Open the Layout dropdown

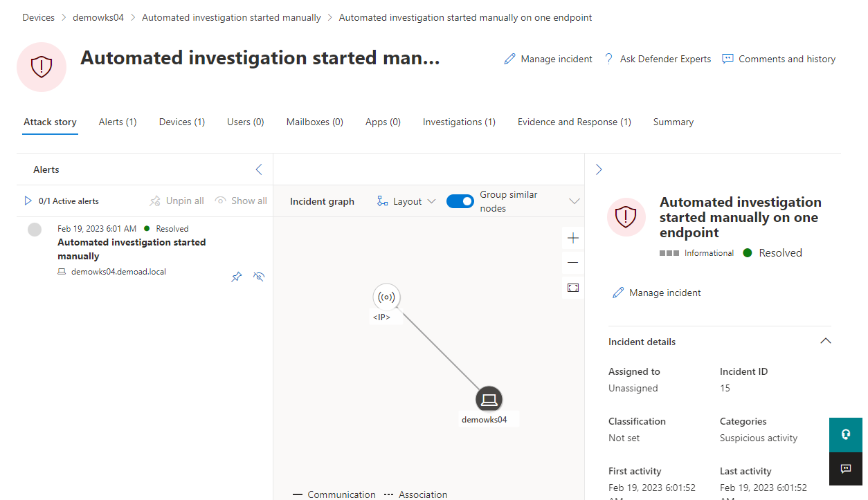pyautogui.click(x=406, y=201)
